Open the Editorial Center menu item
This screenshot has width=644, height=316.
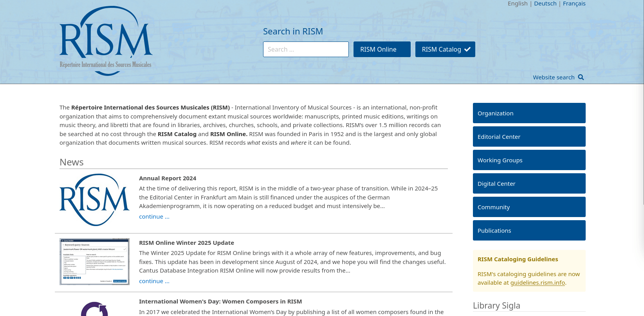[529, 136]
